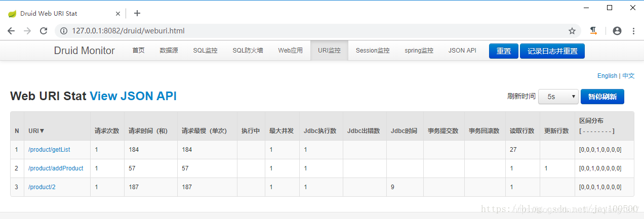
Task: Click [0,0,1,0,0,0,0,0] distribution for addProduct
Action: 600,168
